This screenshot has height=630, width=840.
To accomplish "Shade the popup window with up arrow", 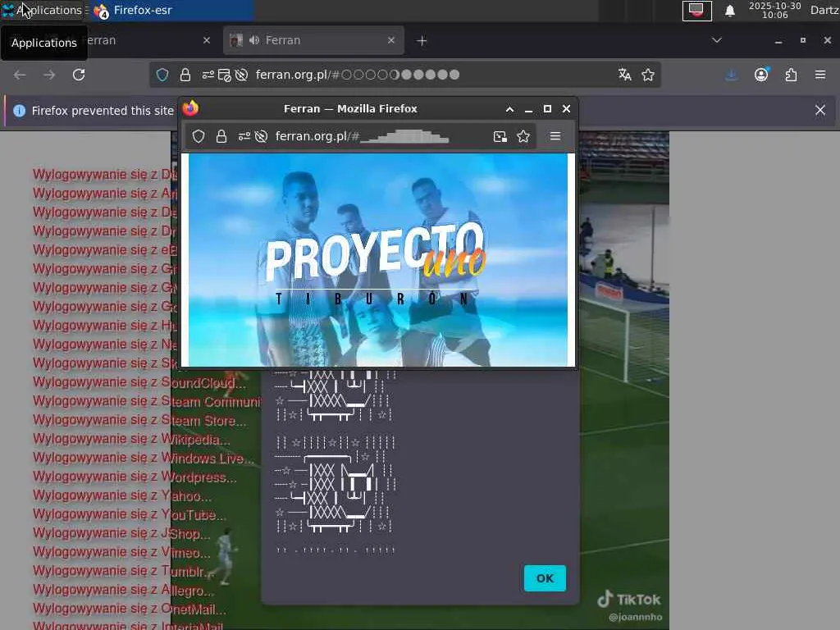I will tap(509, 109).
